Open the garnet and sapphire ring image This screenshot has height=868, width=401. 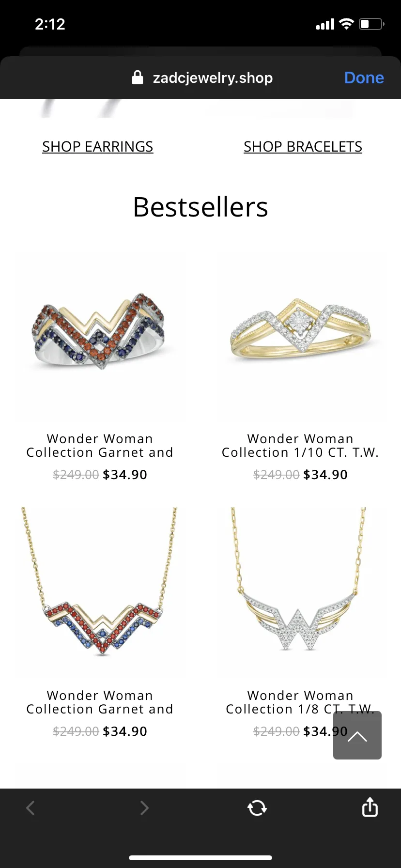pos(100,335)
